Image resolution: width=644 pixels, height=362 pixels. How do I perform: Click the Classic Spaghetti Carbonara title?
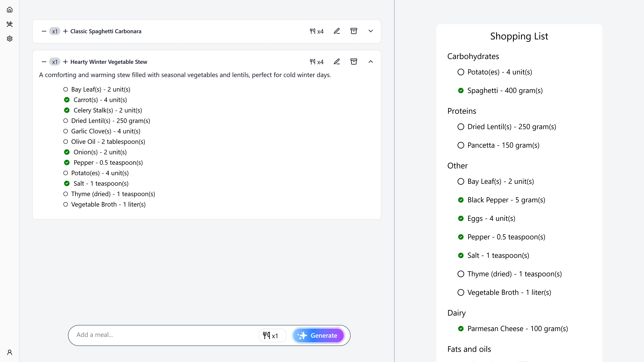[x=106, y=31]
